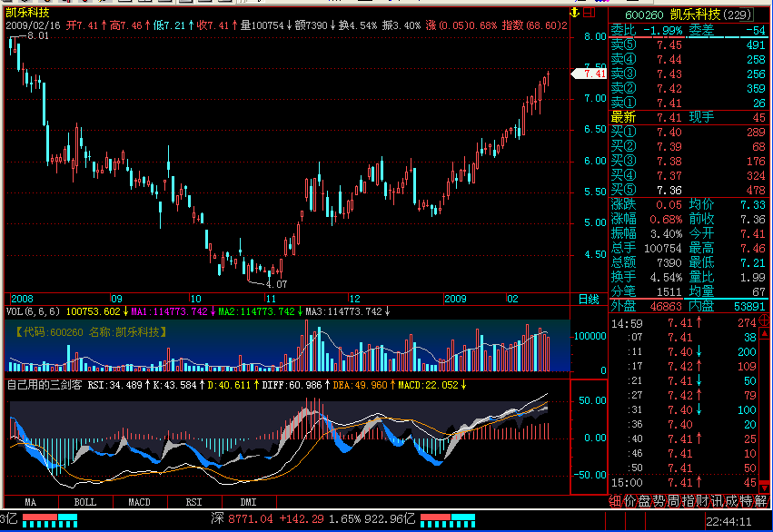Click the 8.01 high price label on the chart
Viewport: 773px width, 532px height.
(38, 35)
